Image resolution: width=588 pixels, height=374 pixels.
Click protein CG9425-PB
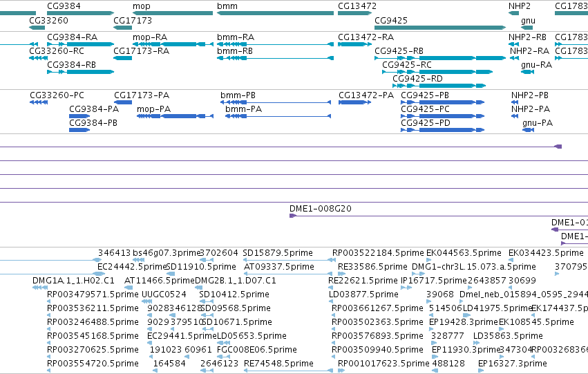point(442,102)
